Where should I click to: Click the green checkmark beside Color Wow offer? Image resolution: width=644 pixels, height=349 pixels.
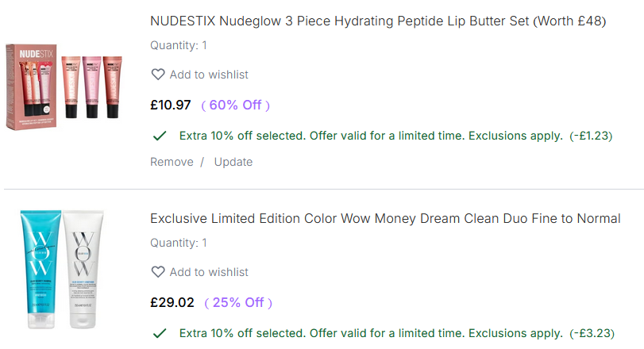159,333
